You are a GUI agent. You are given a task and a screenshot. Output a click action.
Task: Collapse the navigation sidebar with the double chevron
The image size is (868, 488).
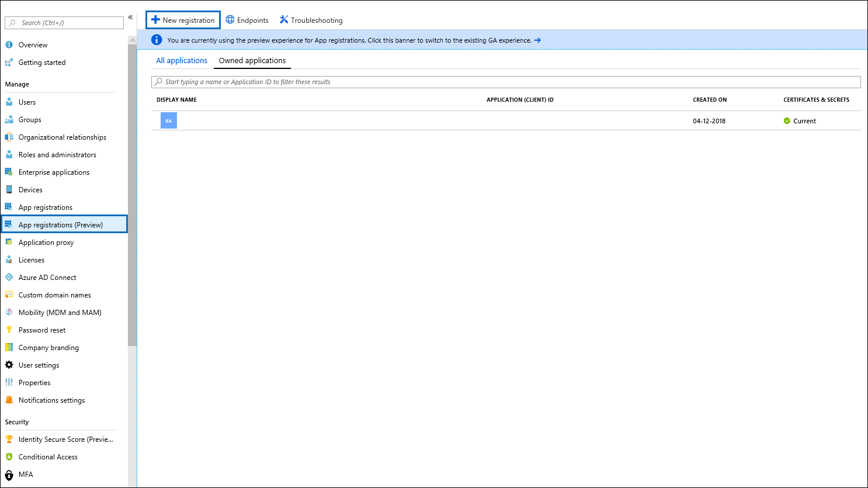(130, 17)
